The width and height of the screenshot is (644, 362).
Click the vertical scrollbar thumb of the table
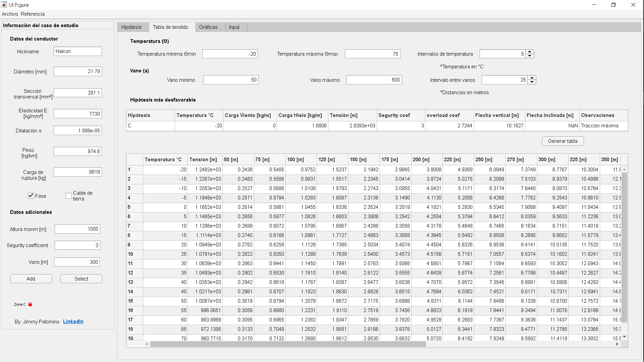(624, 247)
